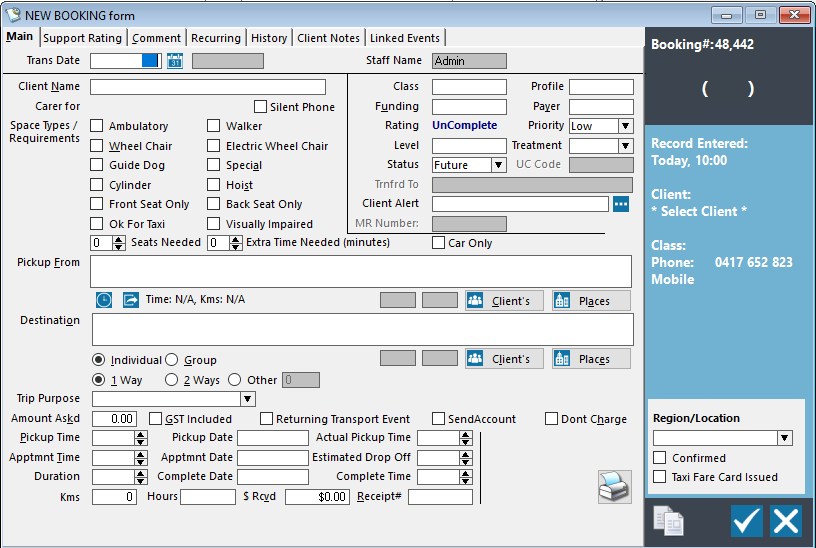Viewport: 816px width, 548px height.
Task: Click the copy documents icon
Action: (669, 520)
